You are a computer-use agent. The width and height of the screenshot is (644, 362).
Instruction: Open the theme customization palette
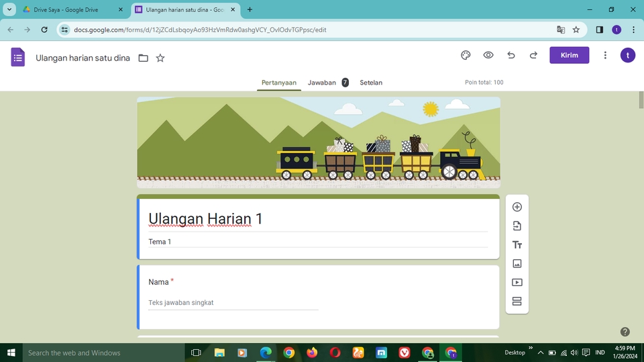coord(466,55)
